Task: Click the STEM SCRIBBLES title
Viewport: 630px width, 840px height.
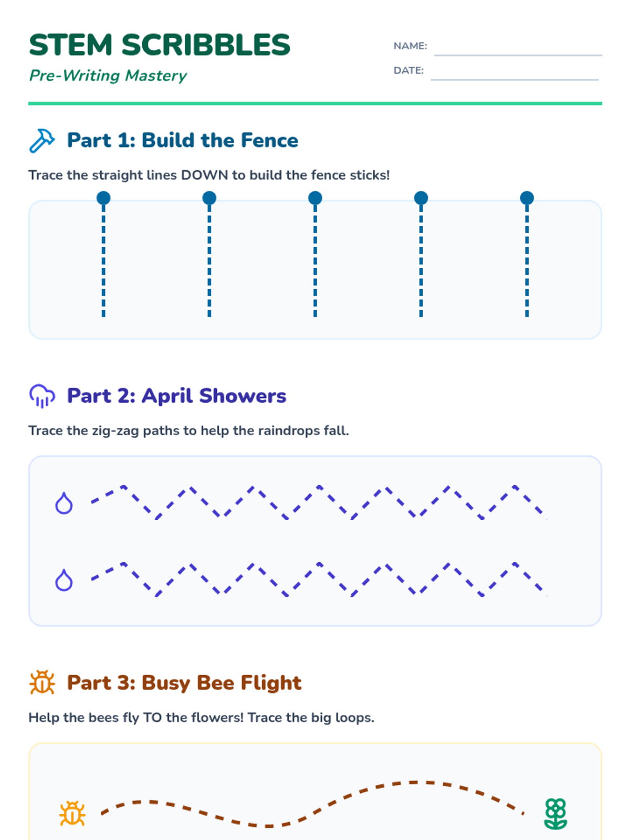Action: click(x=160, y=45)
